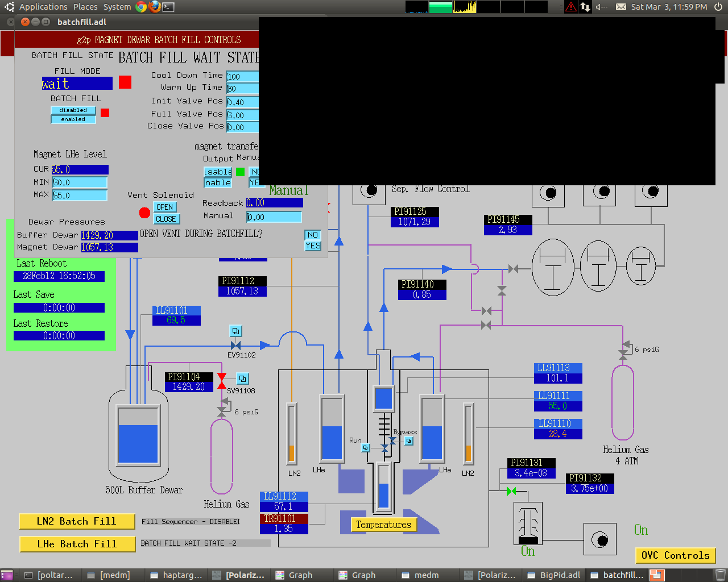Open the Places menu
Screen dimensions: 728x582
point(85,7)
